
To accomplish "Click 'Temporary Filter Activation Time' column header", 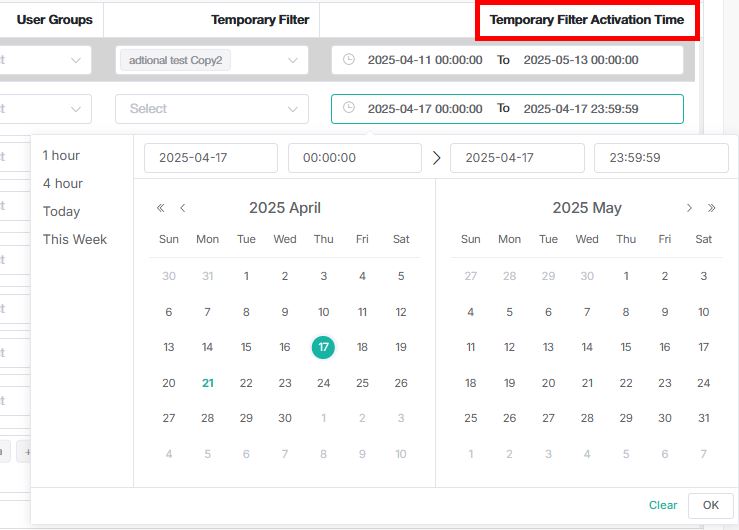I will tap(587, 20).
